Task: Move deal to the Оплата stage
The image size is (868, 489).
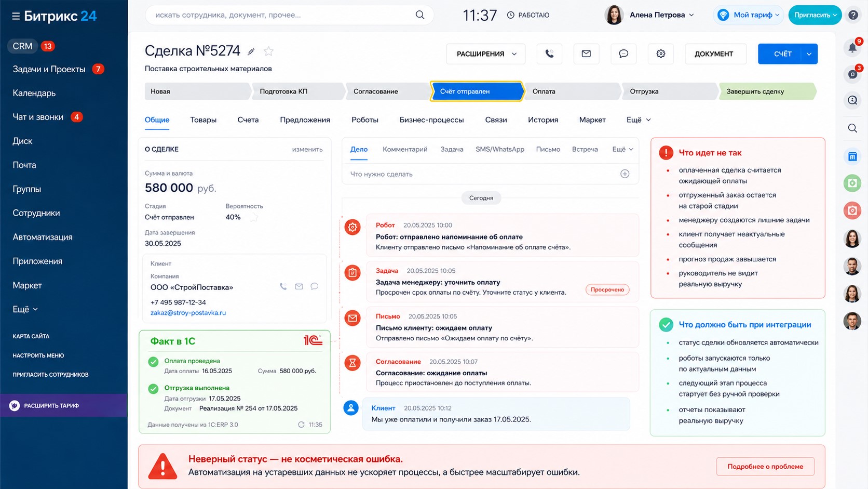Action: click(x=573, y=91)
